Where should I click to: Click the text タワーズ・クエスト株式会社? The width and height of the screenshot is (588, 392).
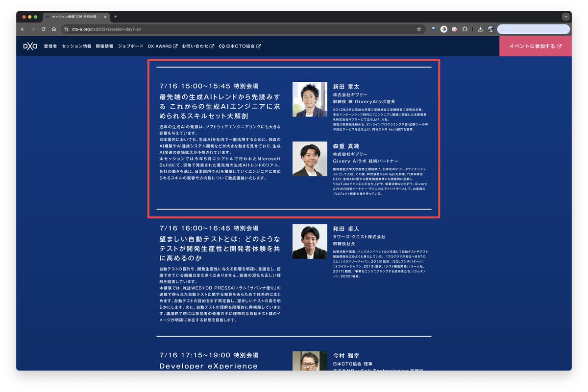(x=359, y=237)
